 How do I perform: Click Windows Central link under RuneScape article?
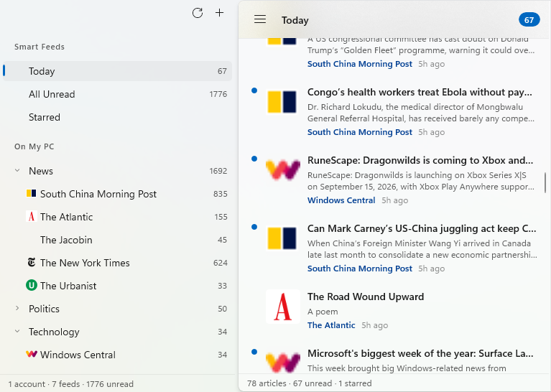pos(341,200)
